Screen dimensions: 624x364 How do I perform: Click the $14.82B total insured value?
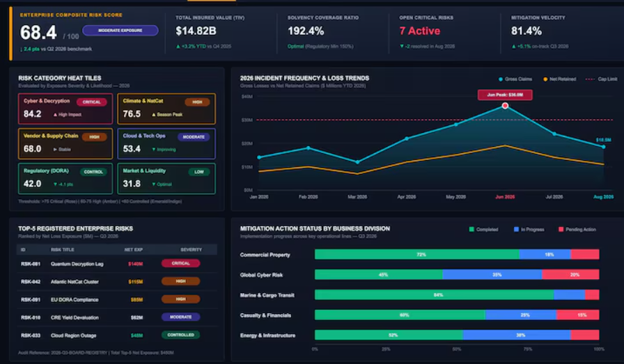click(196, 31)
